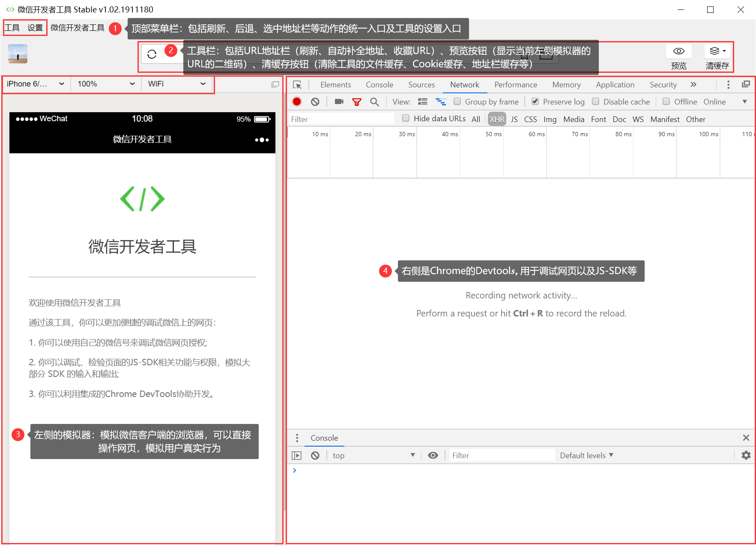Click the Network tab
The image size is (756, 546).
465,85
